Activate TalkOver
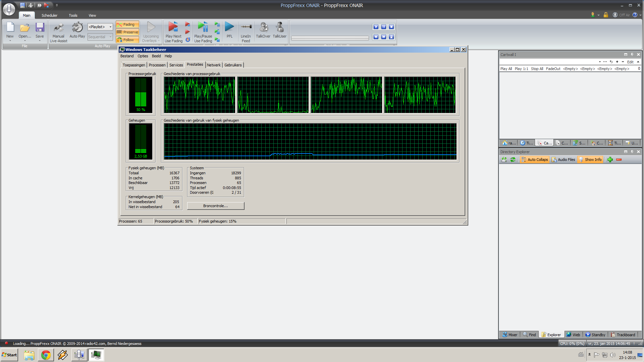Image resolution: width=644 pixels, height=362 pixels. [263, 30]
